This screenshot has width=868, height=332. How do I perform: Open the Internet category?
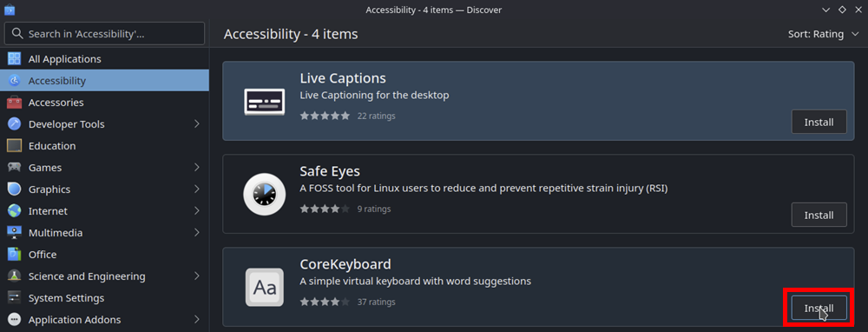point(105,211)
